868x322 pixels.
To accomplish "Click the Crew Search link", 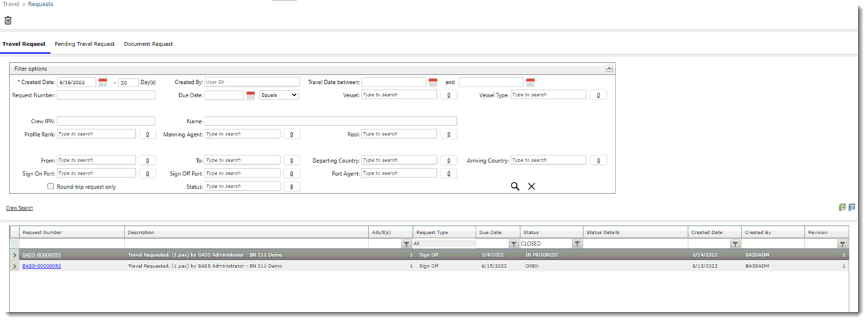I will pos(19,208).
